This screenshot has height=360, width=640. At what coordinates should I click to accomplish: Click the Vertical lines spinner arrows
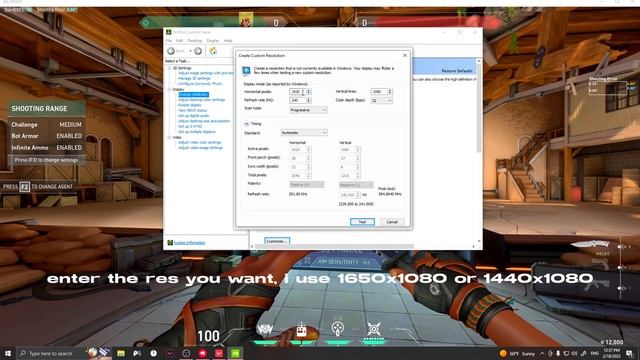pos(390,91)
